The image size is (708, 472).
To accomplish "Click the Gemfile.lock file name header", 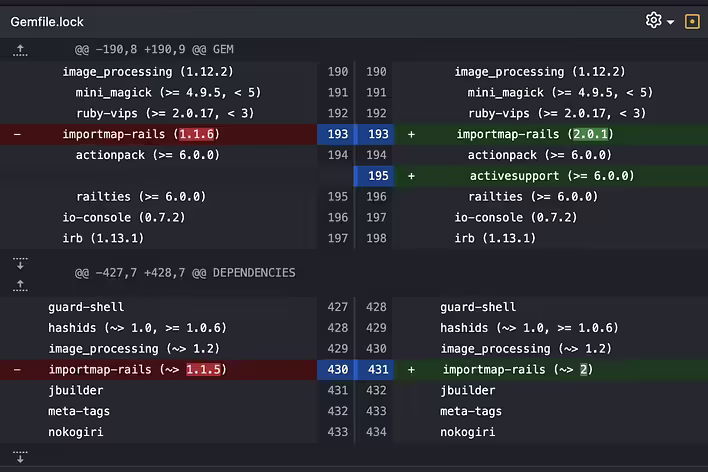I will [48, 21].
